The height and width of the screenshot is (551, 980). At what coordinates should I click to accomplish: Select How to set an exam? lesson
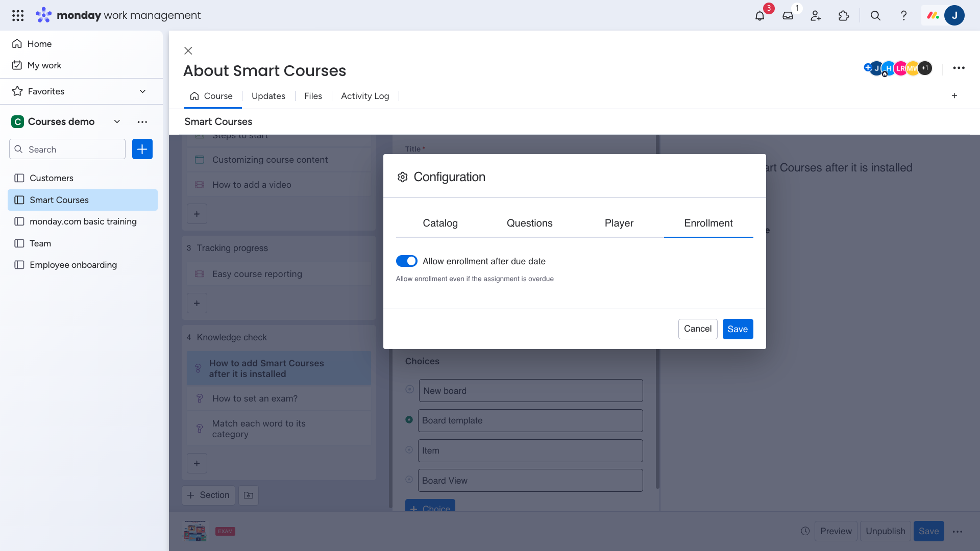pos(279,398)
